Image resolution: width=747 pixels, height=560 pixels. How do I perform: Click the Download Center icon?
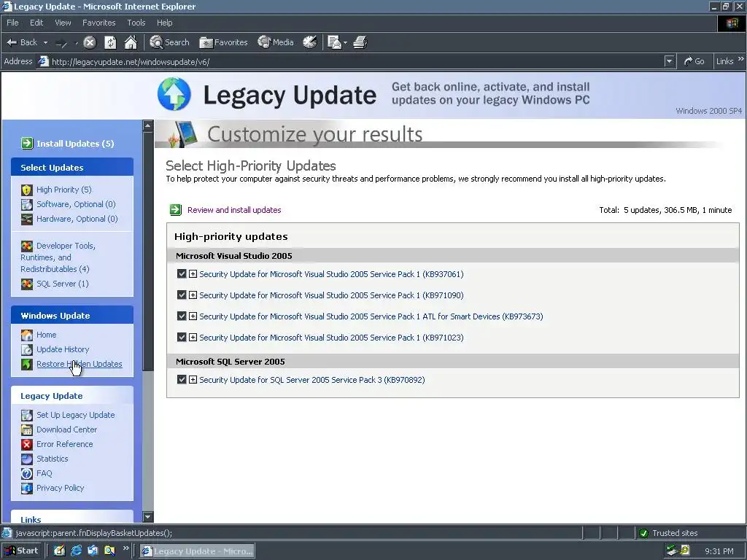click(x=27, y=429)
